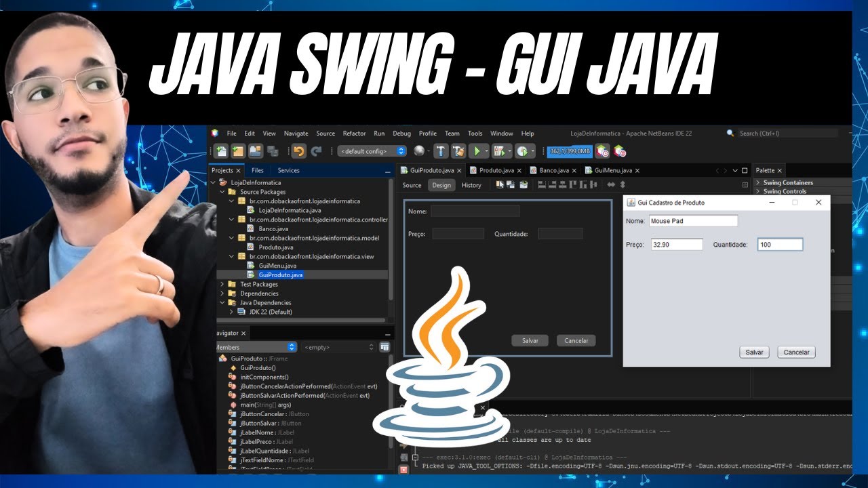The width and height of the screenshot is (868, 488).
Task: Click the Redo arrow icon
Action: click(x=317, y=151)
